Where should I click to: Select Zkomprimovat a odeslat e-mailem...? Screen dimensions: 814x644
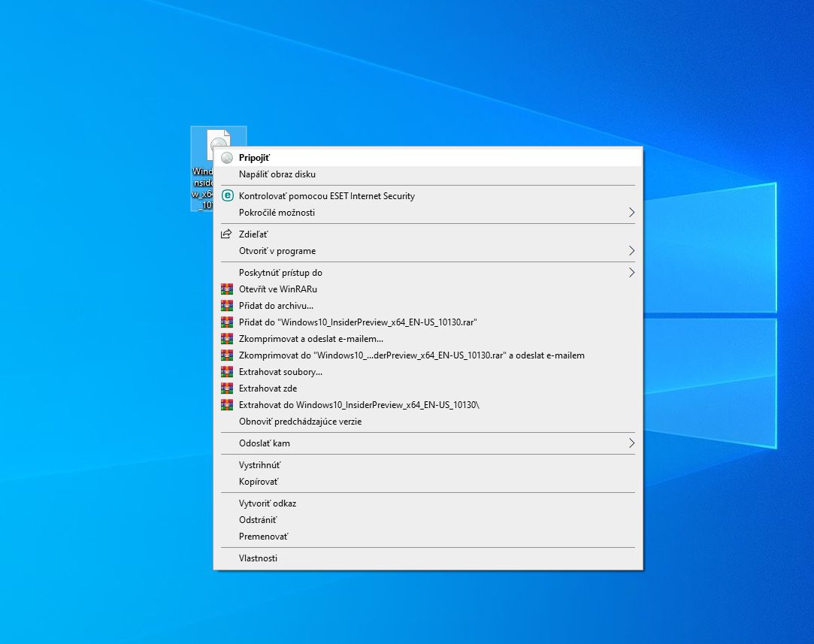click(x=428, y=339)
